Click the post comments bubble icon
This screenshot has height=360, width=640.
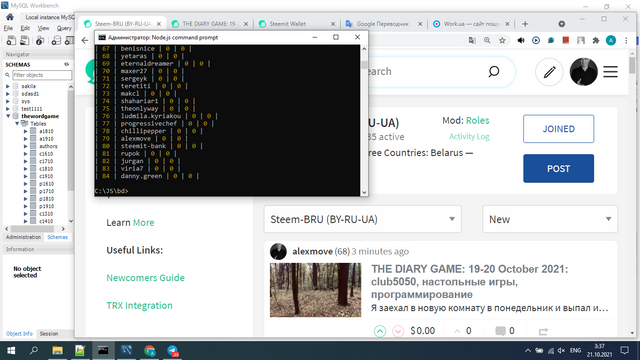(500, 331)
